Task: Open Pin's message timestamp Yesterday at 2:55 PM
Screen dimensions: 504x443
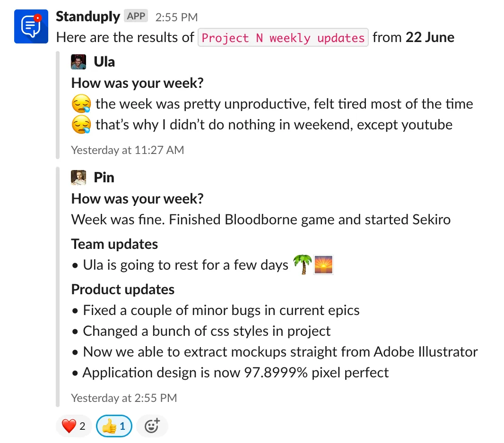Action: click(x=123, y=398)
